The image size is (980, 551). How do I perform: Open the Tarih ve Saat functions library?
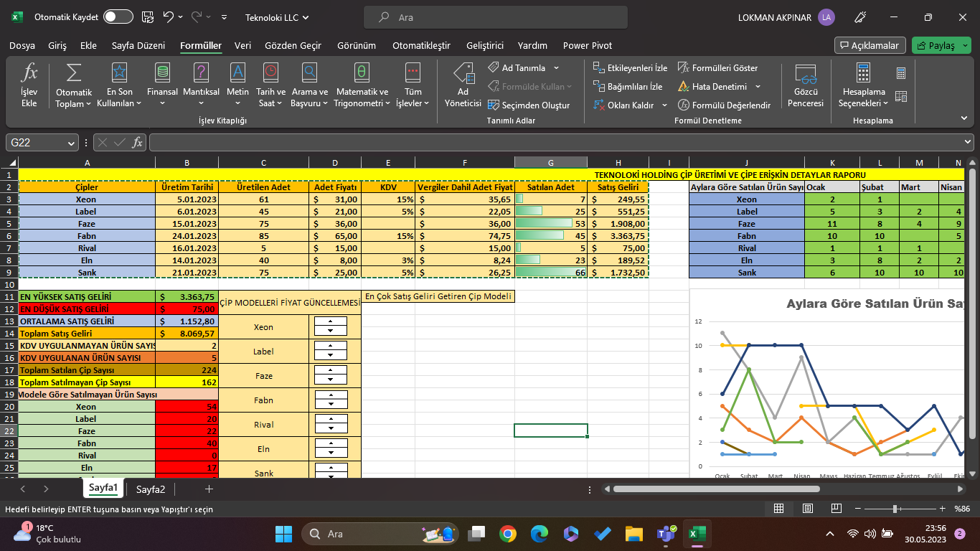[270, 85]
